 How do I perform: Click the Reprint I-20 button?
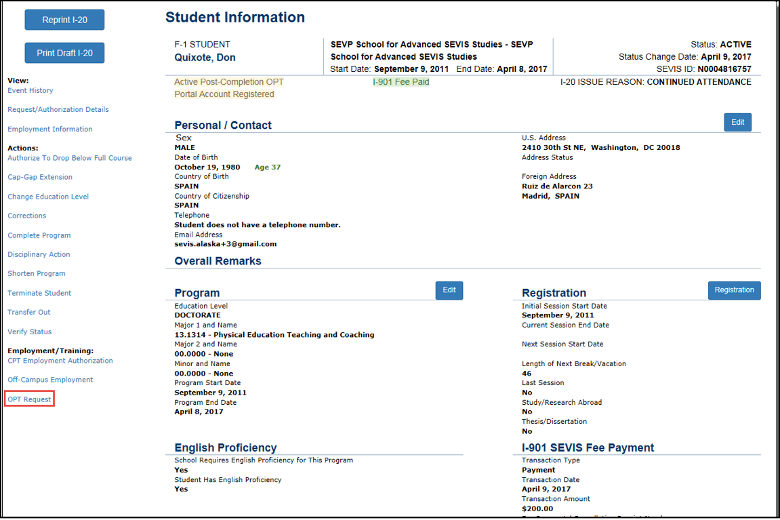click(65, 20)
